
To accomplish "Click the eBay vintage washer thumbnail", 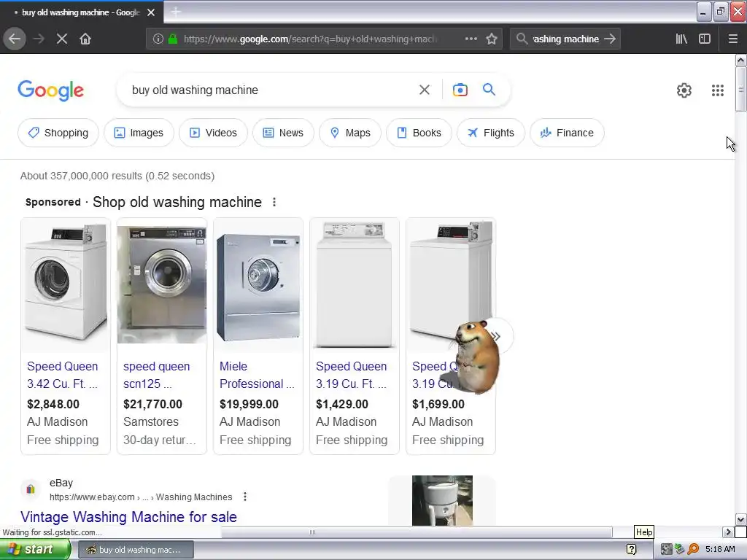I will [x=442, y=500].
